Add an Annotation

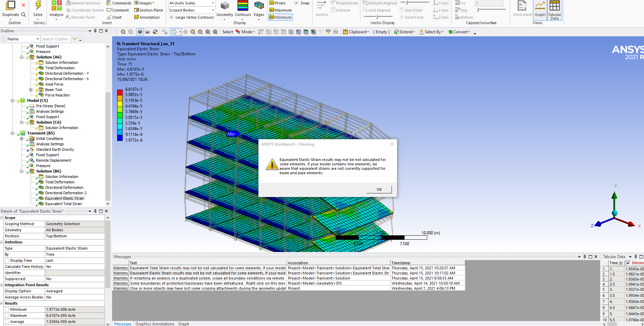point(147,17)
